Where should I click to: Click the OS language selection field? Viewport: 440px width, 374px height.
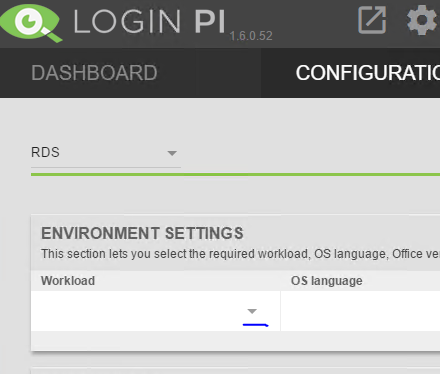(360, 311)
